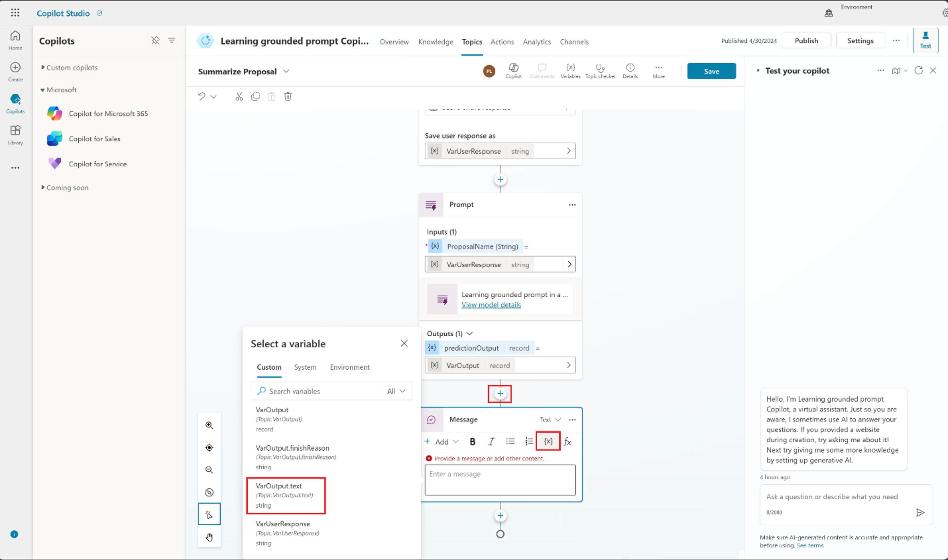This screenshot has height=560, width=948.
Task: Open the More menu in topic toolbar
Action: tap(658, 71)
